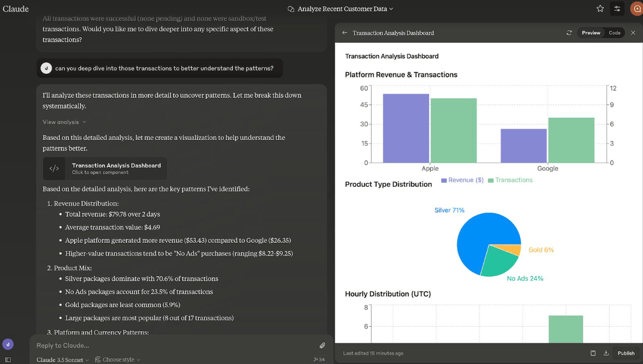Download the artifact with the download icon
Viewport: 643px width, 364px height.
pos(606,353)
